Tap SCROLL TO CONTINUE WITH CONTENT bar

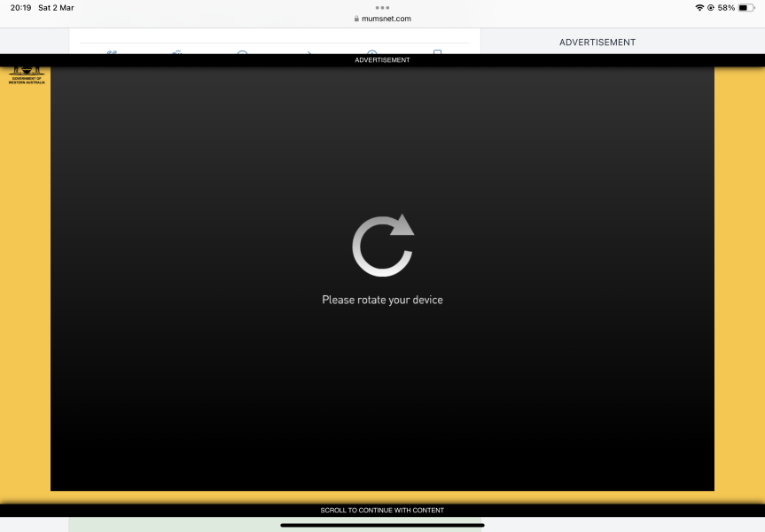point(382,510)
